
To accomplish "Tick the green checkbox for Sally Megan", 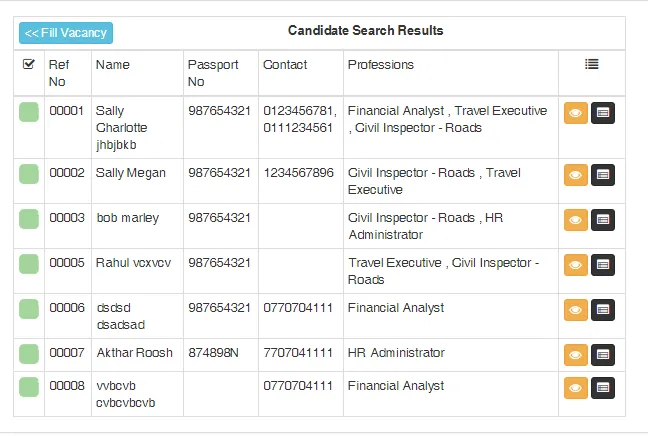I will coord(29,174).
